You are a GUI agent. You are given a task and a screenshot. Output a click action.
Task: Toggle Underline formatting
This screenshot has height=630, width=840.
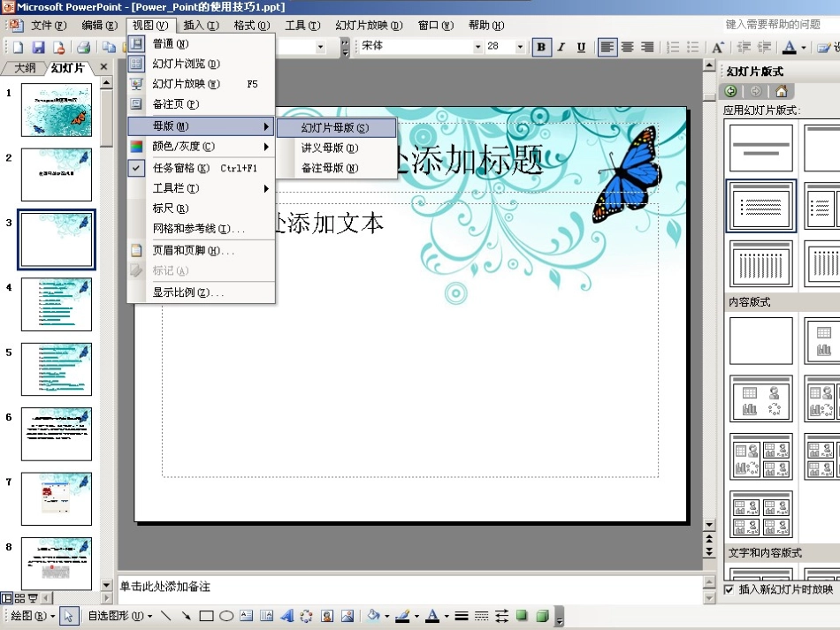click(581, 47)
